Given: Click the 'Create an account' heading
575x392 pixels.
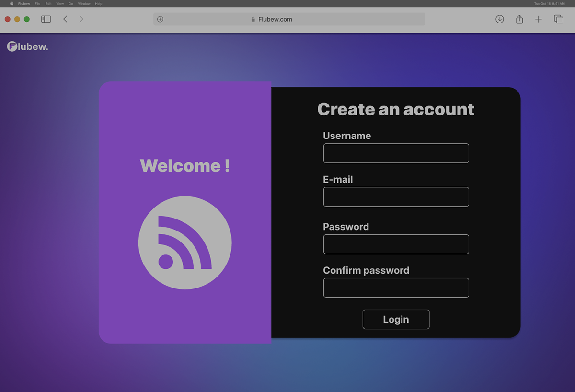Looking at the screenshot, I should [x=396, y=109].
